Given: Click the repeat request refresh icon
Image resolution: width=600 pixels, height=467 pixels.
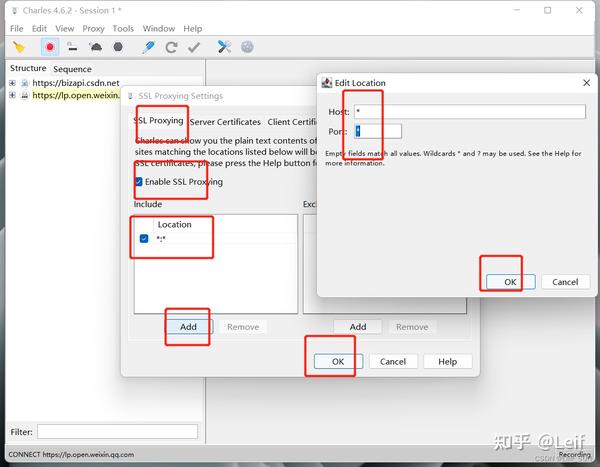Looking at the screenshot, I should point(171,47).
